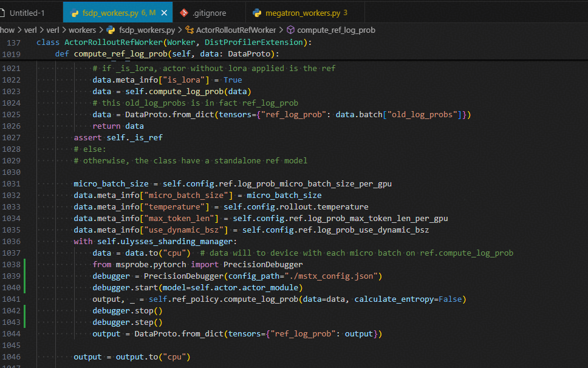Switch to the Untitled-1 tab
This screenshot has height=368, width=588.
pyautogui.click(x=27, y=13)
